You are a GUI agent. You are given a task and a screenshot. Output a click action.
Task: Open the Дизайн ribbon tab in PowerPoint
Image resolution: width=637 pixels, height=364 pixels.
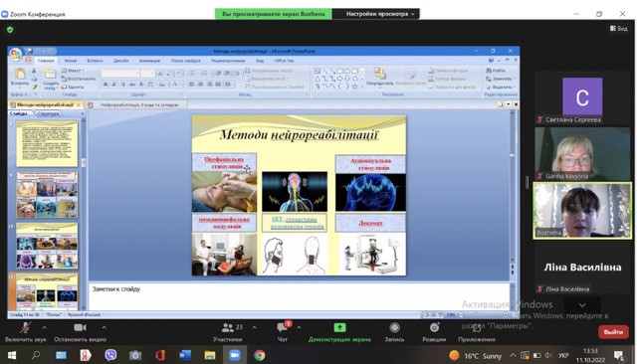pyautogui.click(x=121, y=61)
